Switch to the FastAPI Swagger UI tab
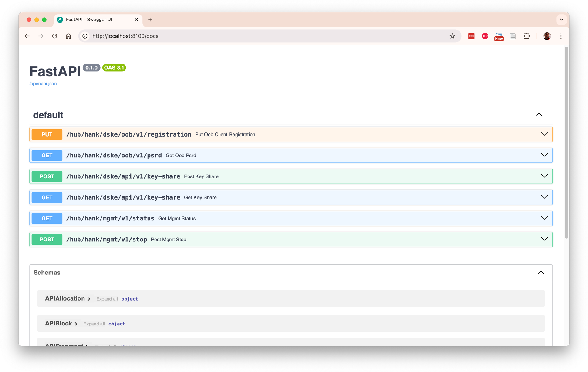This screenshot has width=588, height=372. (x=89, y=20)
